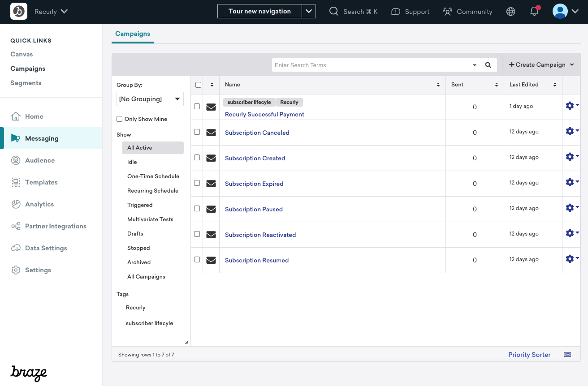Open the Group By dropdown
This screenshot has width=588, height=386.
[x=150, y=99]
